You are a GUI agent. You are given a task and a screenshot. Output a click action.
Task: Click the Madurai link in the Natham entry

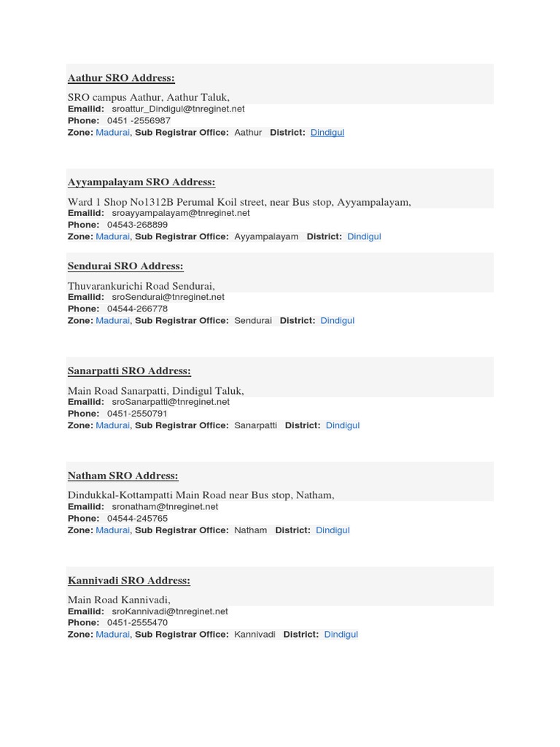112,530
